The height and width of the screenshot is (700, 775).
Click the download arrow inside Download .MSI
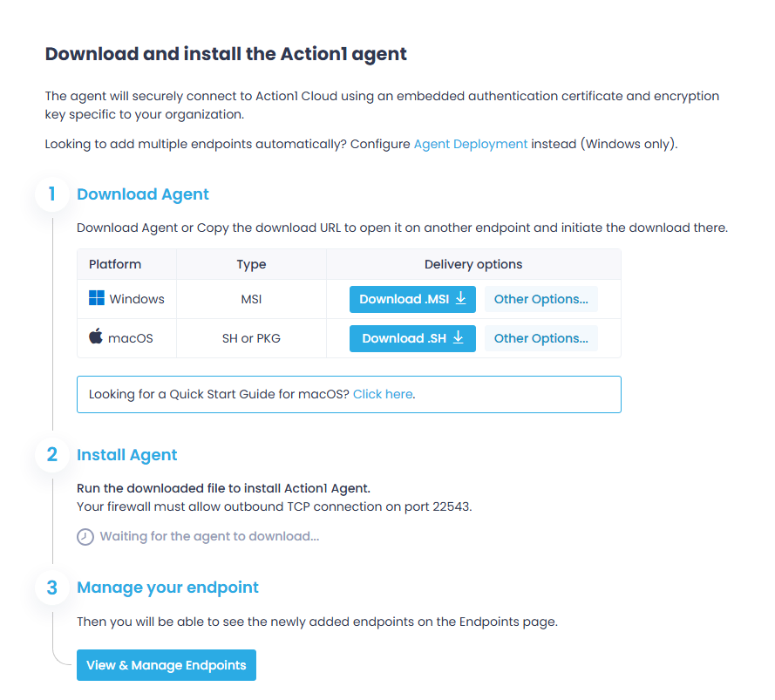tap(463, 298)
